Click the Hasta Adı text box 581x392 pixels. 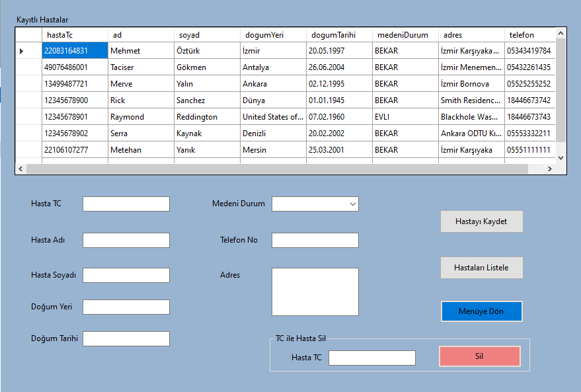[x=126, y=240]
